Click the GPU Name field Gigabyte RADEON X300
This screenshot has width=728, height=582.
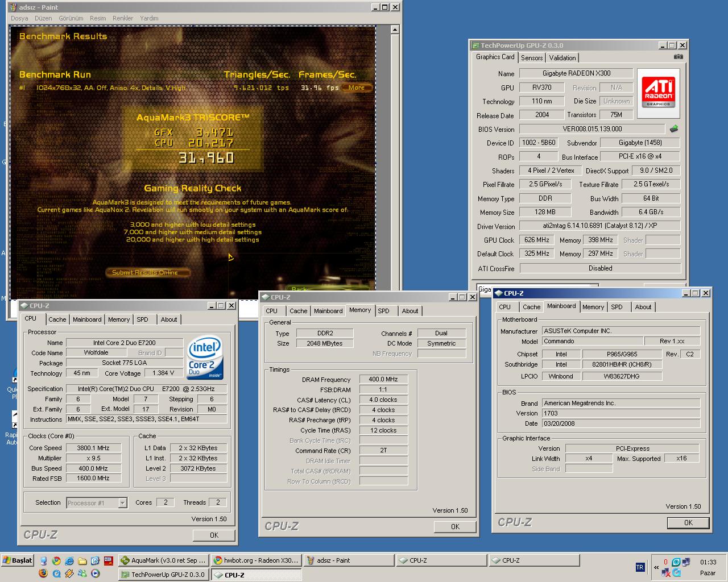576,73
